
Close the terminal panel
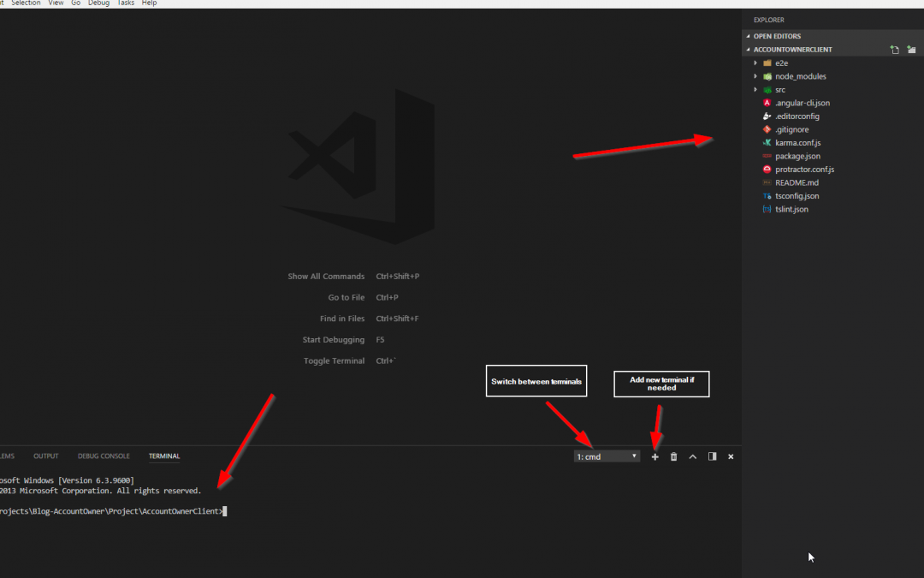coord(731,457)
